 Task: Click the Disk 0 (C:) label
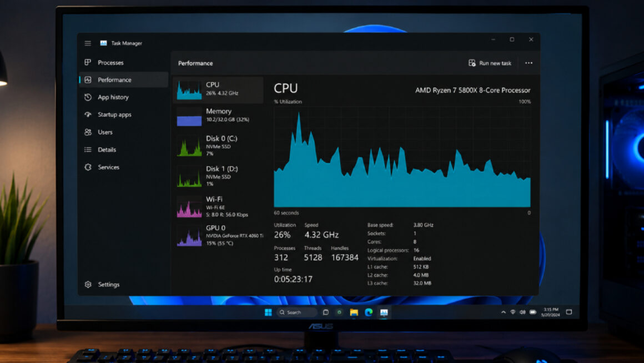pos(222,138)
